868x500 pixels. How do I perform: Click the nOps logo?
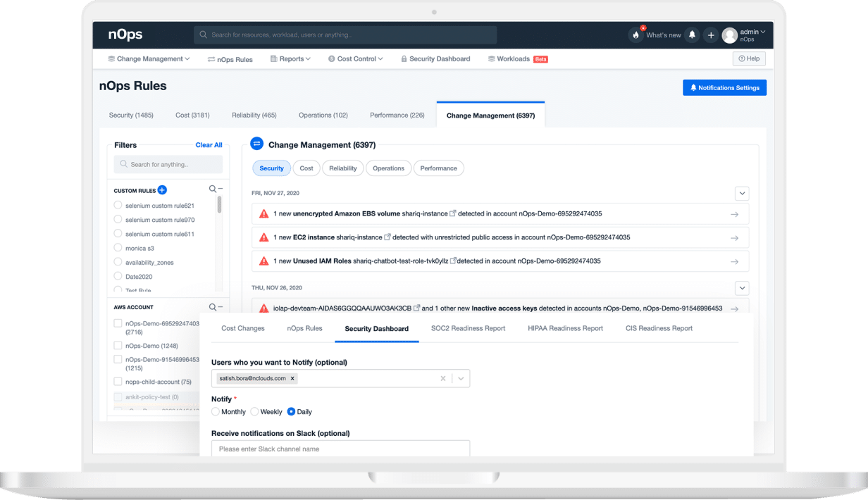click(x=126, y=35)
